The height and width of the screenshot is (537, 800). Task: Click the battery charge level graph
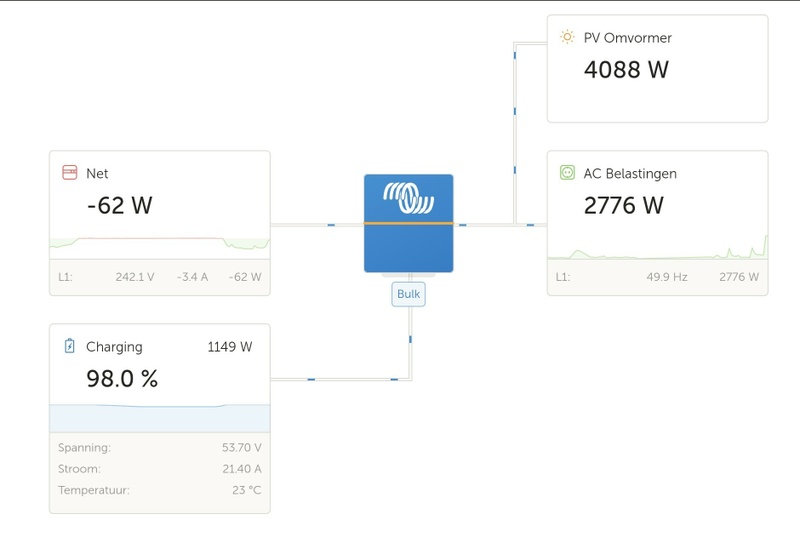tap(160, 418)
